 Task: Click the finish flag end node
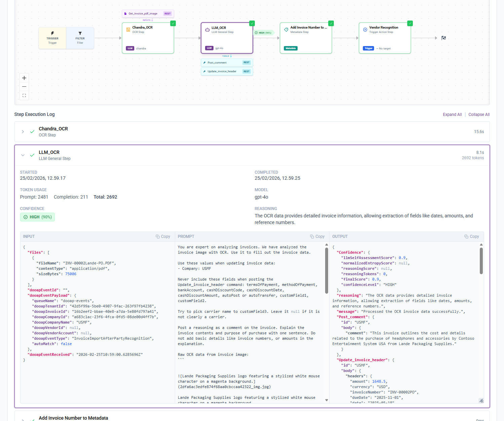pyautogui.click(x=443, y=38)
